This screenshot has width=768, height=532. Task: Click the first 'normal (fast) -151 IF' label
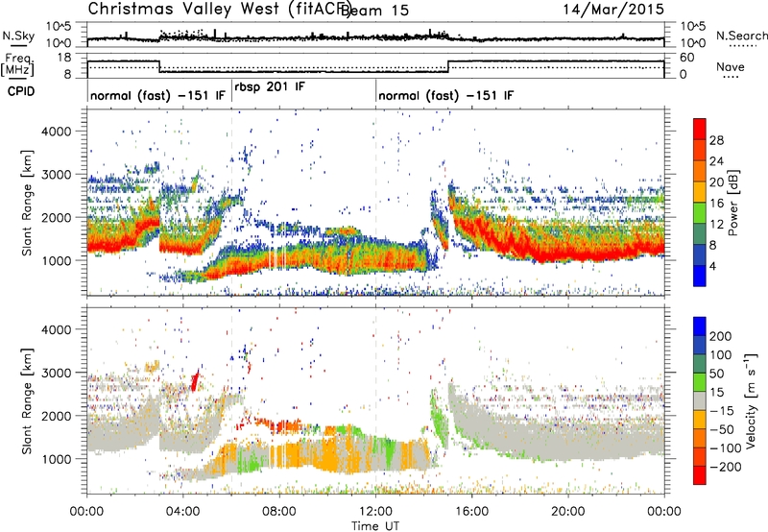click(x=157, y=95)
